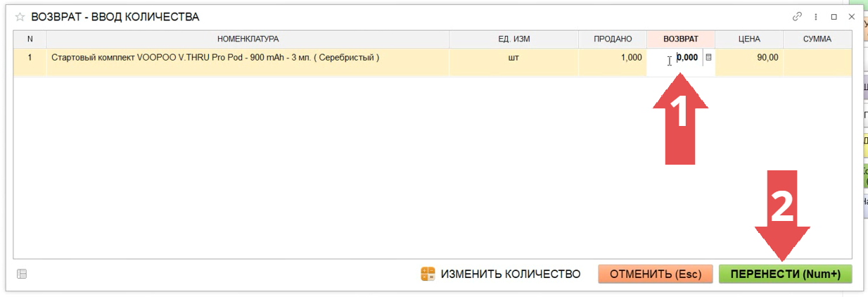This screenshot has width=868, height=297.
Task: Click the ЕД. ИЗМ column header
Action: click(513, 39)
